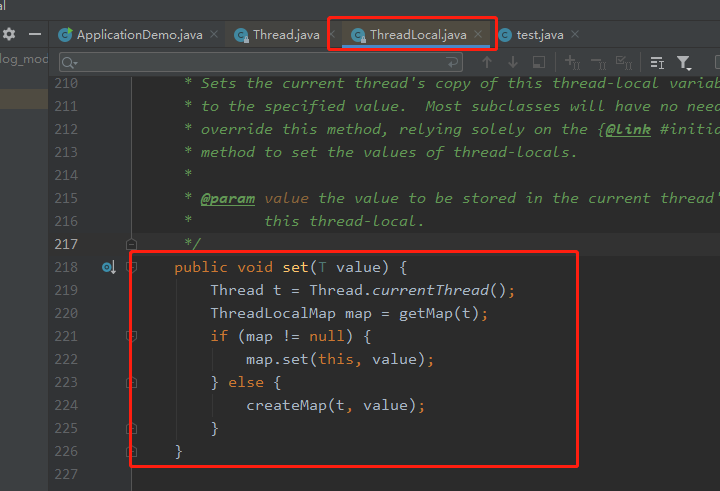Go to next search occurrence arrow
Viewport: 720px width, 491px height.
(513, 62)
